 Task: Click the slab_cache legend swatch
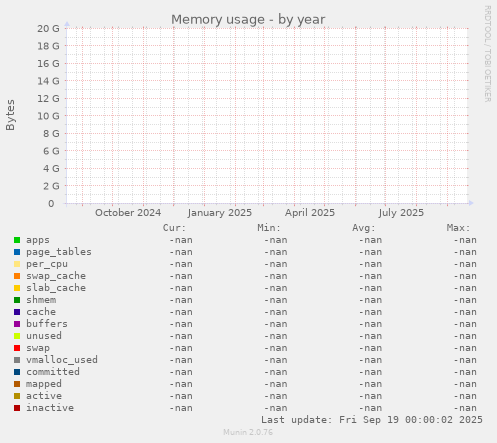(x=17, y=288)
